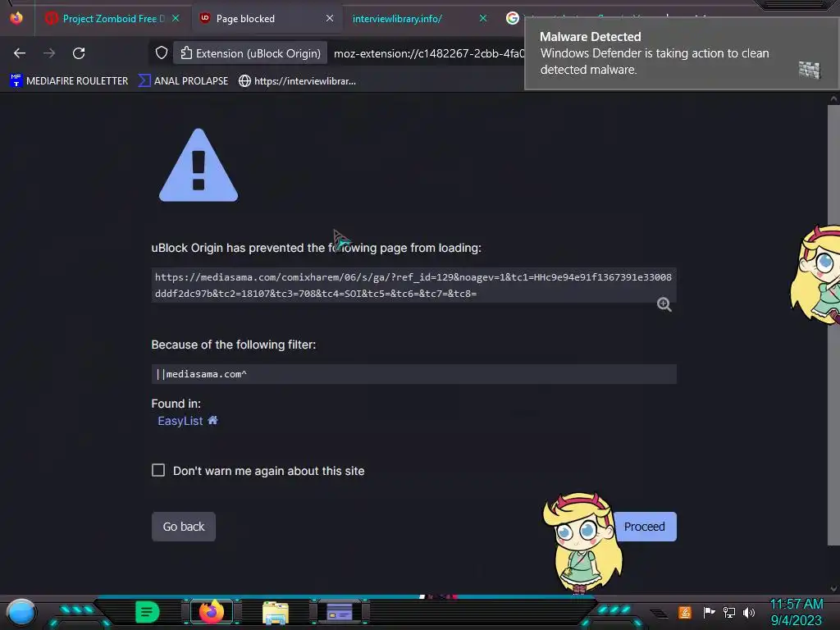Close the interviewlibrary.info tab

(482, 18)
